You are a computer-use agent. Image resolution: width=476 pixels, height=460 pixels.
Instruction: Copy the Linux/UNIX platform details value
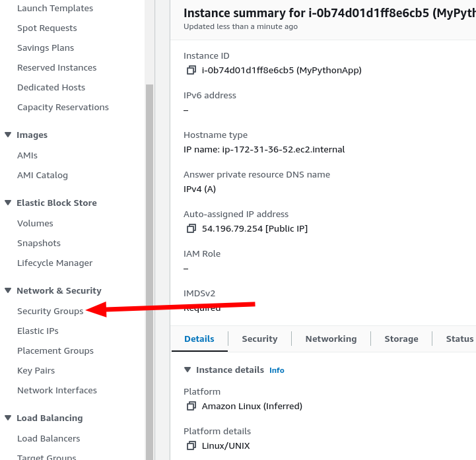click(191, 445)
